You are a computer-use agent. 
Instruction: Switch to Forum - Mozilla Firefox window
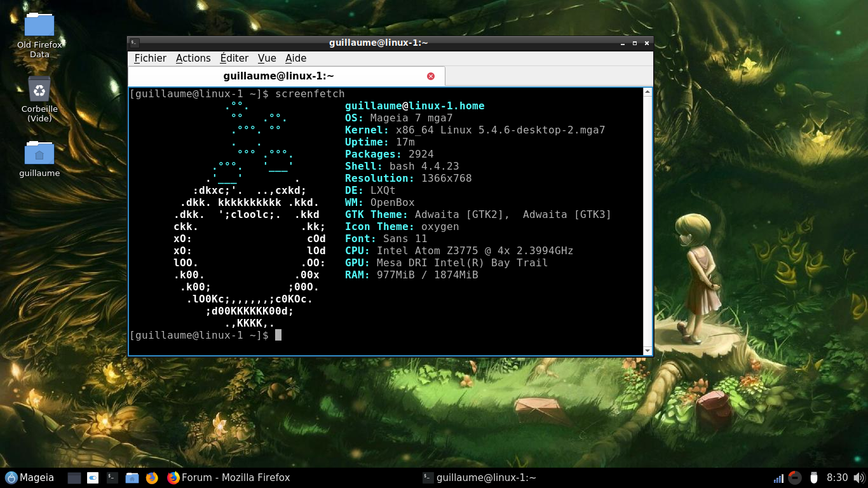229,478
